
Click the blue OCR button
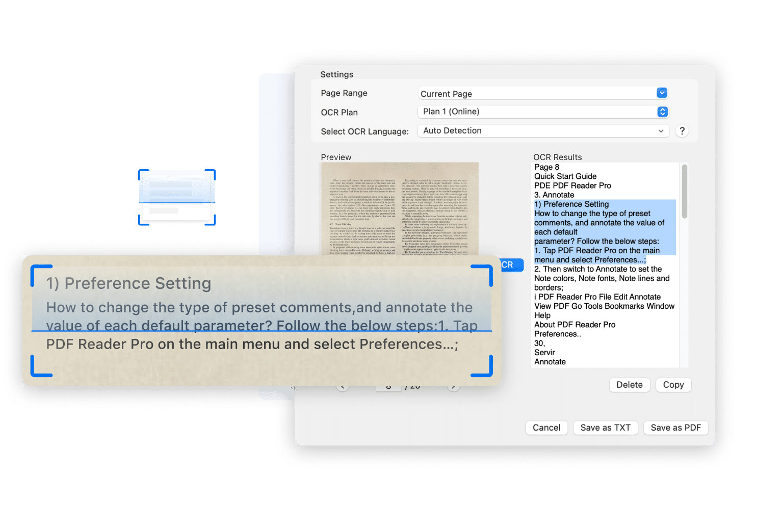(509, 265)
